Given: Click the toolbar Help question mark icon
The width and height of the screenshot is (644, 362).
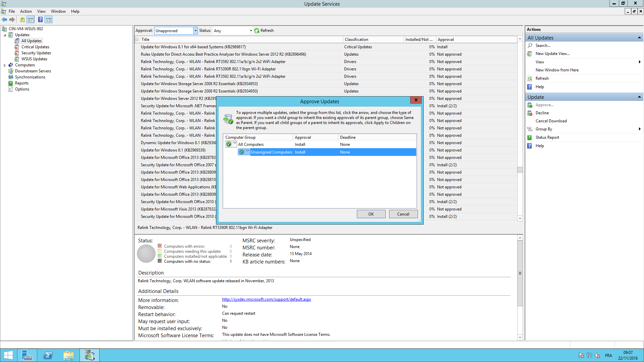Looking at the screenshot, I should 40,20.
